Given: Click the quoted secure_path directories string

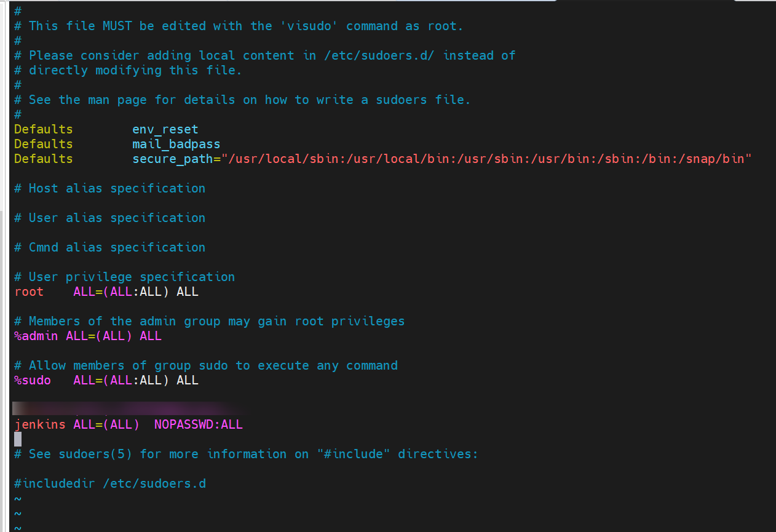Looking at the screenshot, I should [486, 159].
